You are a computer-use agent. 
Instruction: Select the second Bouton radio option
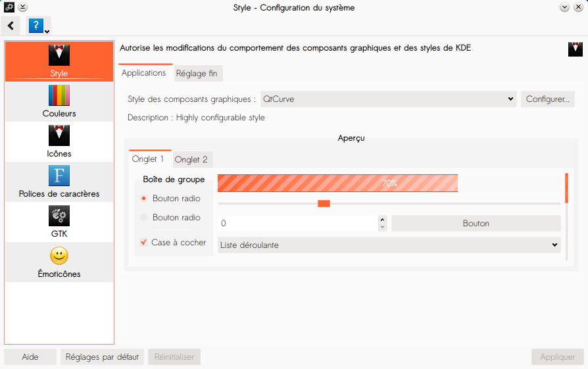tap(143, 217)
